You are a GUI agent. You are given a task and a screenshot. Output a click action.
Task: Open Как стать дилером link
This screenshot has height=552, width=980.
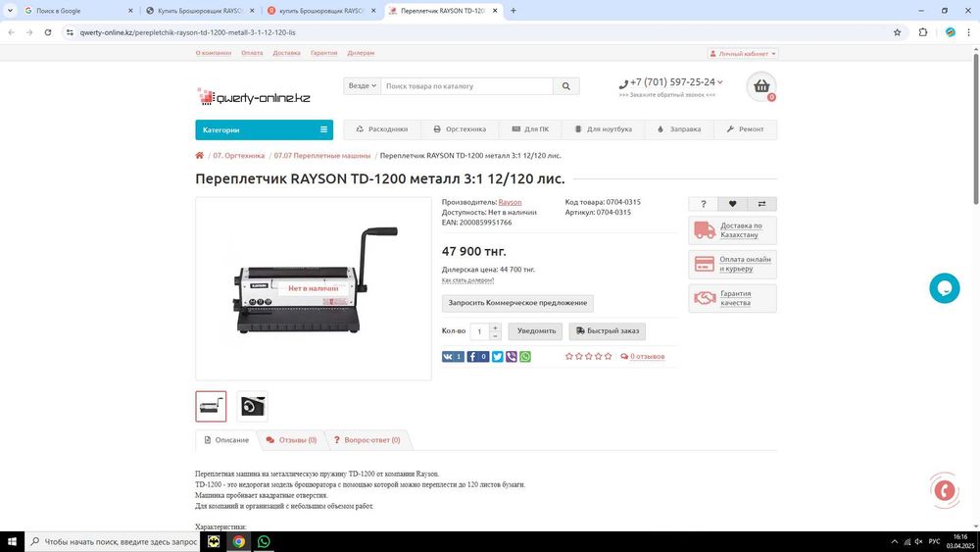467,280
